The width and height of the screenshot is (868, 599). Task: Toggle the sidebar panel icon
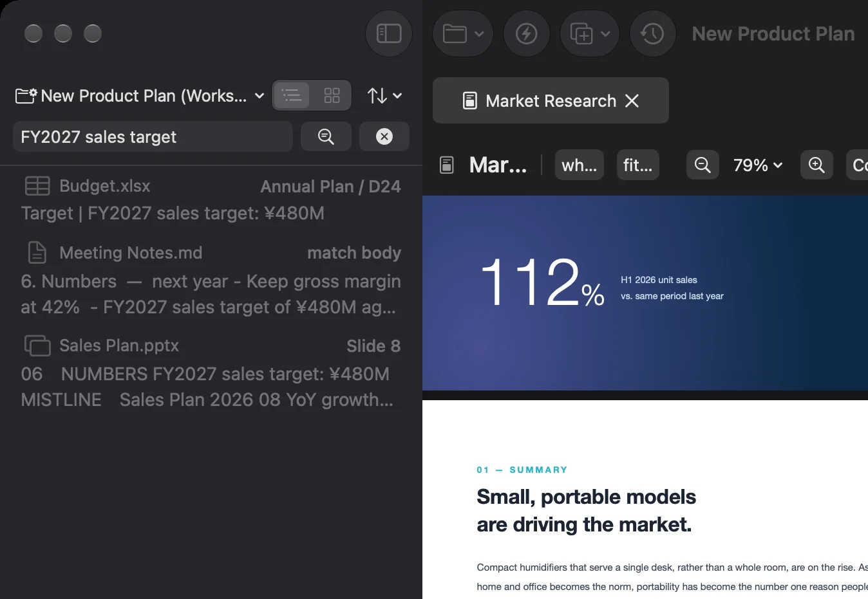pos(389,33)
